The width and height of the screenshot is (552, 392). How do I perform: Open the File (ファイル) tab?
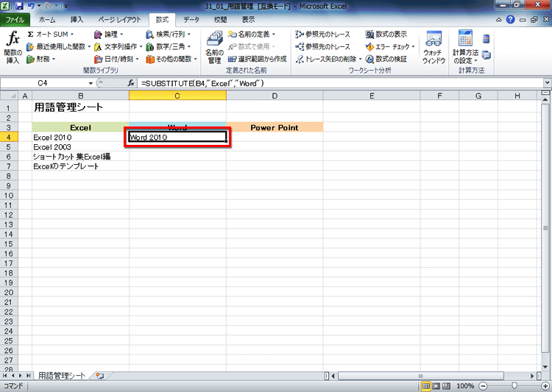[15, 20]
